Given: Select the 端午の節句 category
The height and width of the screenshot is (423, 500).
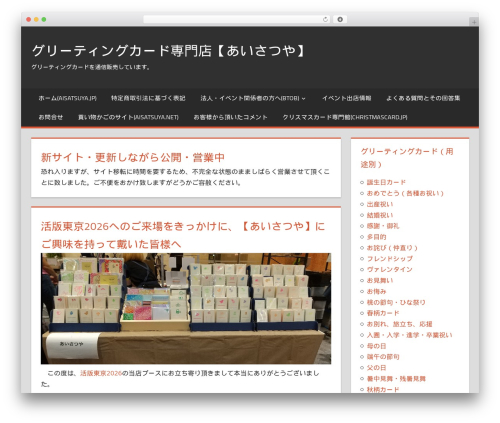Looking at the screenshot, I should coord(383,357).
